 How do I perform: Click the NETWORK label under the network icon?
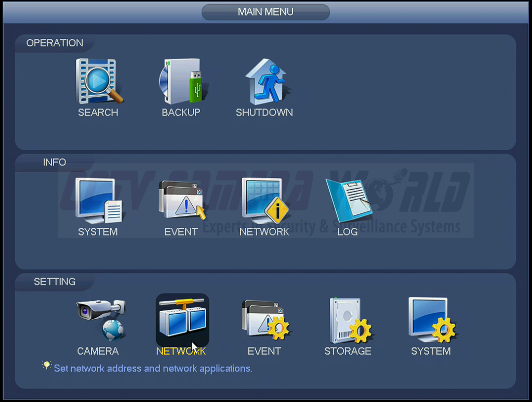coord(181,351)
